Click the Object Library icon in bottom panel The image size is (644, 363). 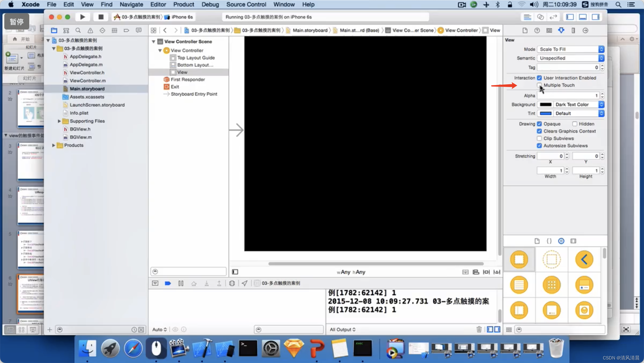[x=561, y=240]
